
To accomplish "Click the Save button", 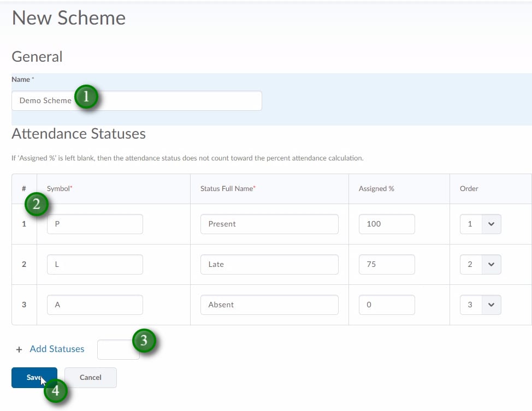I will (34, 378).
